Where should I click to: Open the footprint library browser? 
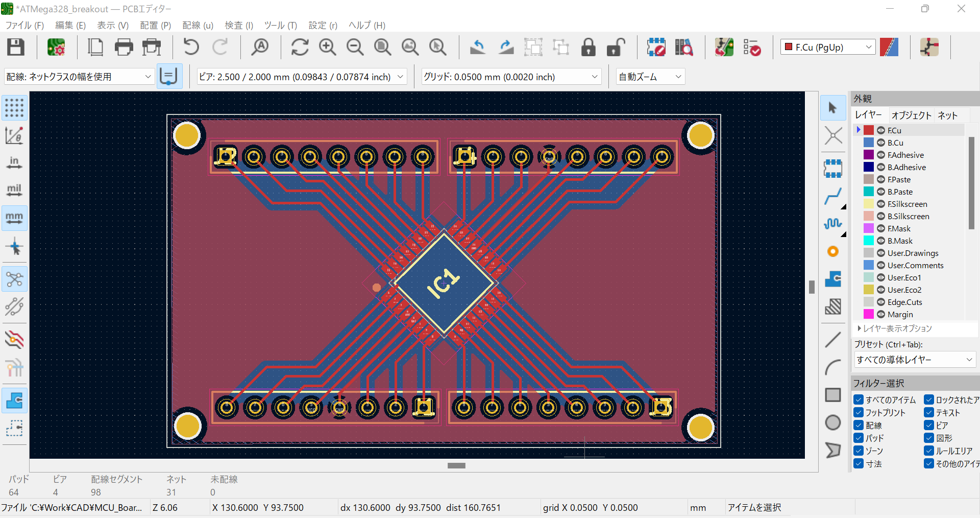click(x=683, y=47)
